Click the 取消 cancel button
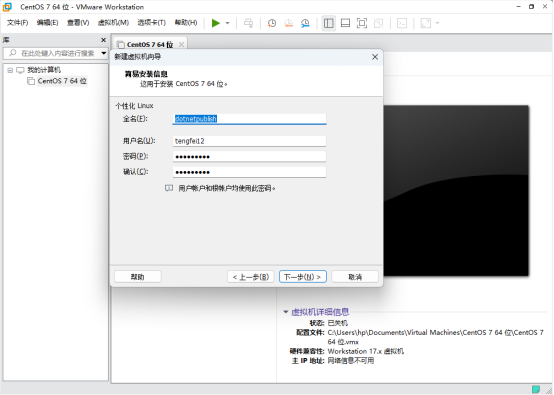Screen dimensions: 554x395 pos(355,277)
